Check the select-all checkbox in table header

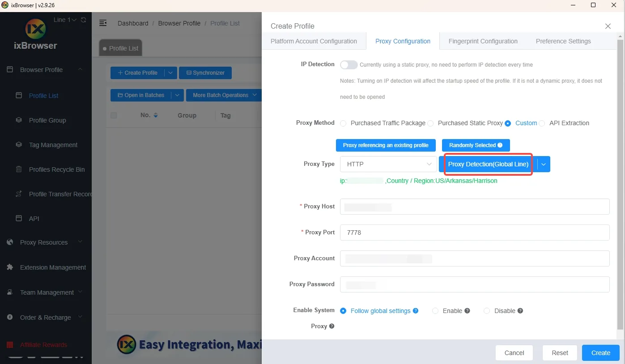114,115
